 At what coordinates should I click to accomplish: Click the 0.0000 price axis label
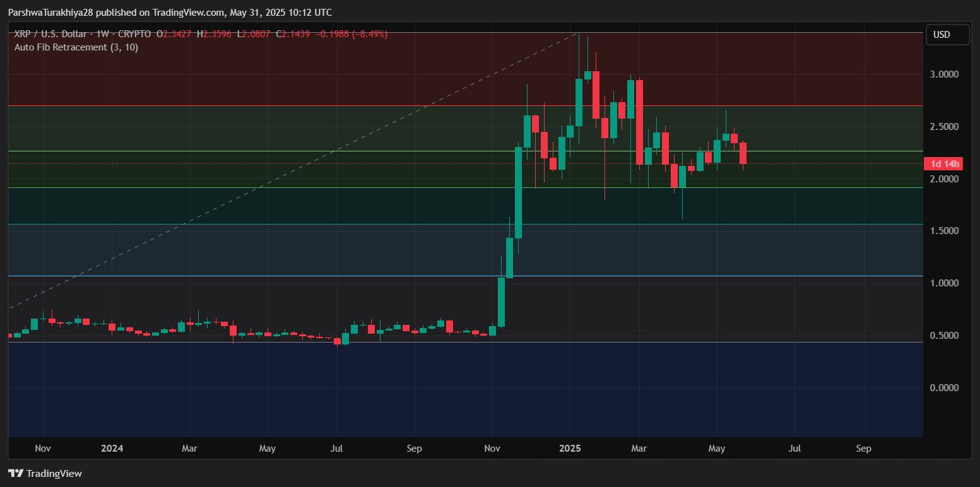(945, 387)
